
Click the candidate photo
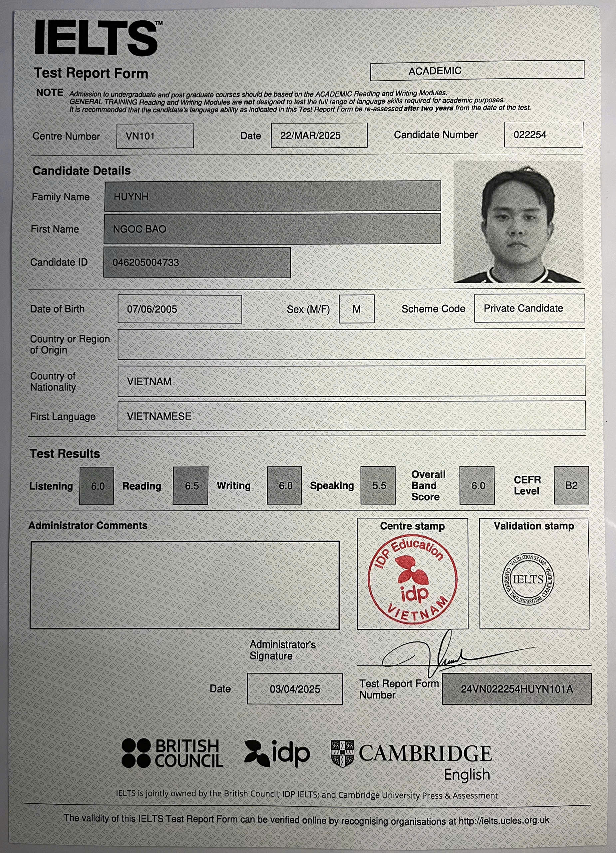coord(518,223)
